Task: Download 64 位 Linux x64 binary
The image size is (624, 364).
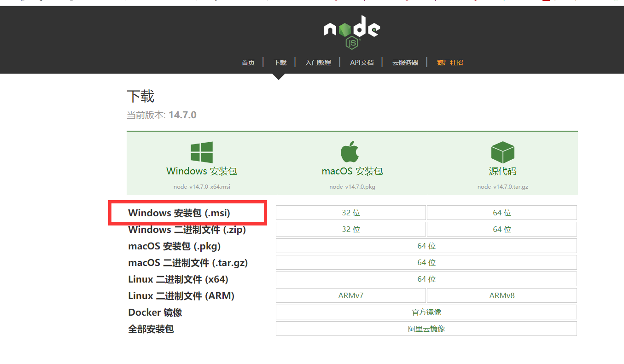Action: tap(426, 279)
